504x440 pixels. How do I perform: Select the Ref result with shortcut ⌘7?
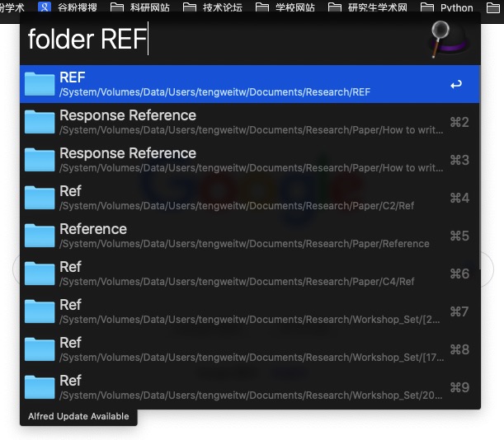click(x=250, y=311)
